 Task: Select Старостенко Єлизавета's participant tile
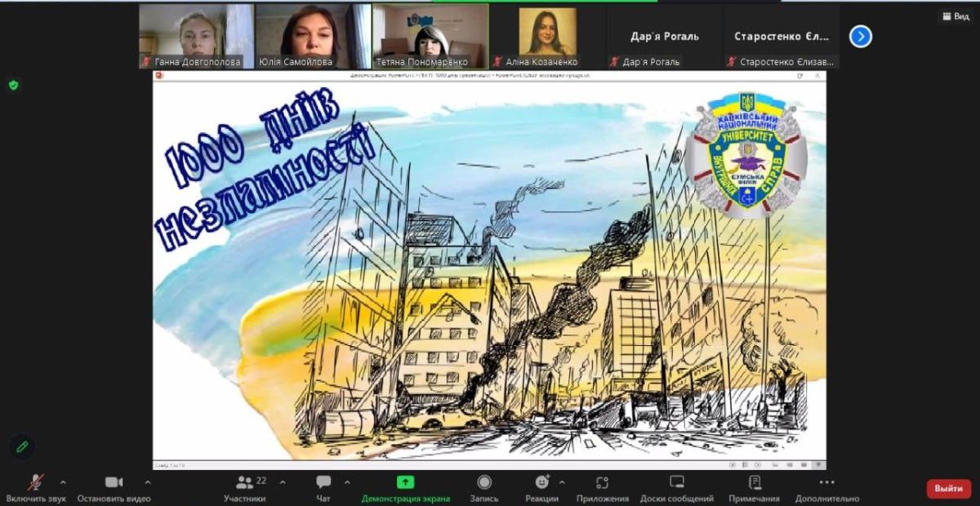tap(781, 37)
